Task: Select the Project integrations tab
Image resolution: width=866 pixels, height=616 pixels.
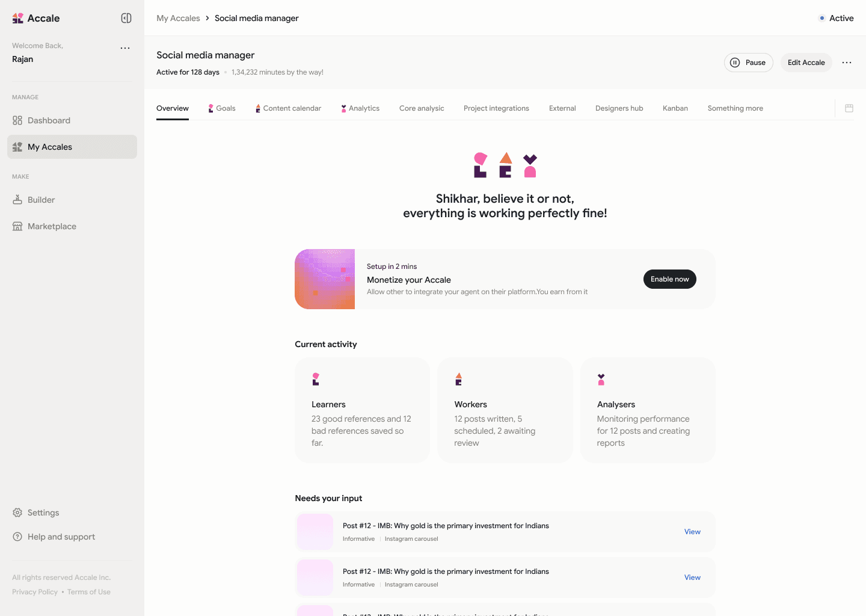Action: (496, 108)
